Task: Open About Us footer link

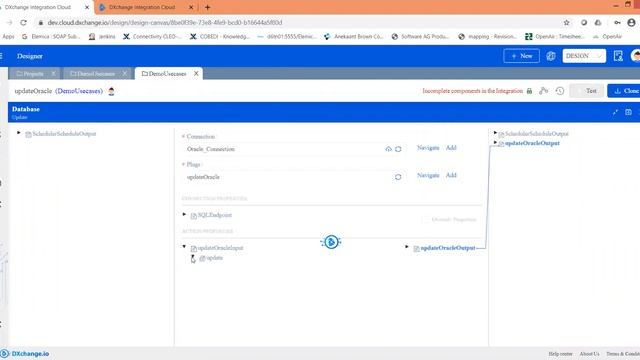Action: tap(589, 354)
